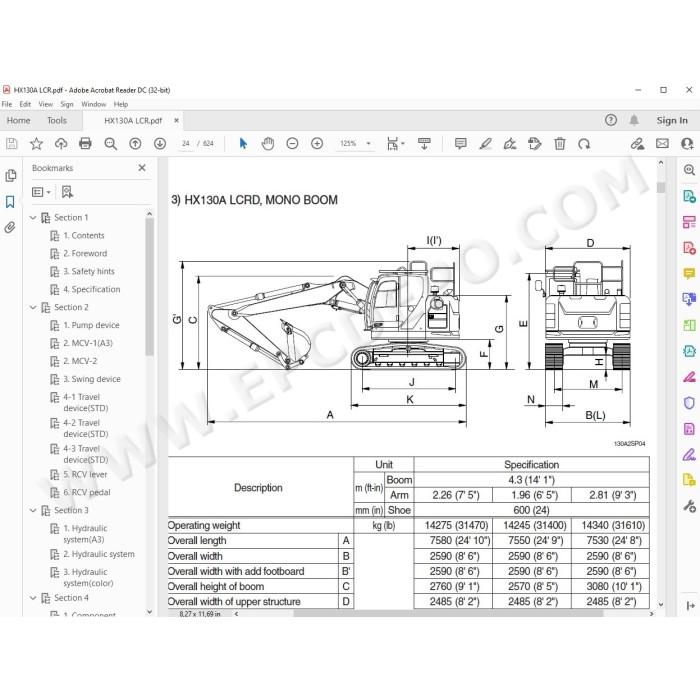
Task: Open the fit page options icon
Action: (x=395, y=143)
